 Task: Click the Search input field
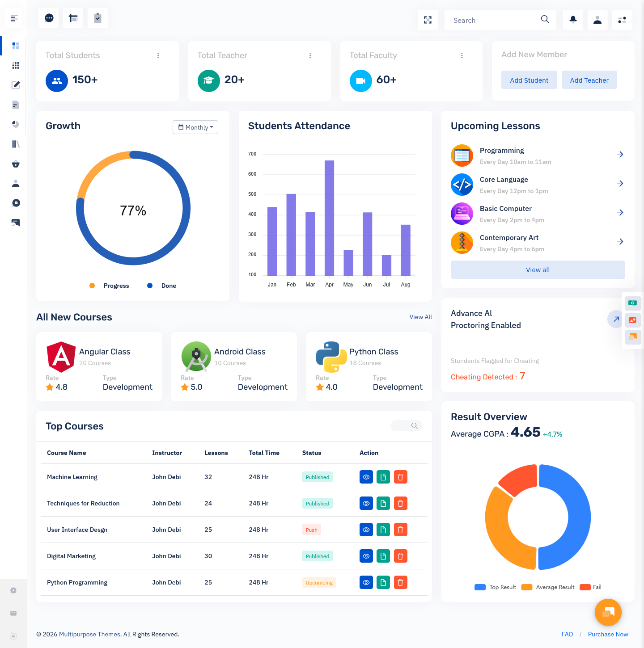coord(494,20)
